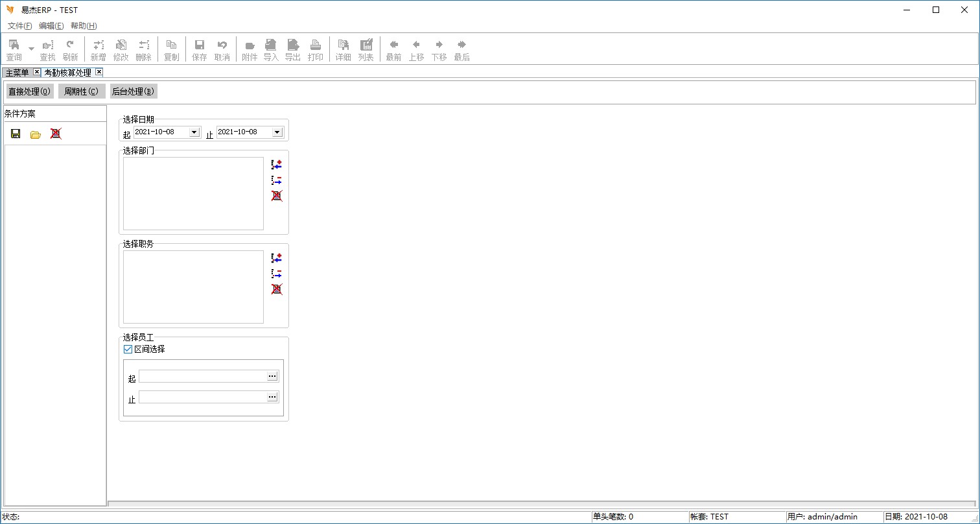The width and height of the screenshot is (980, 524).
Task: Open a saved scheme with the folder icon
Action: click(36, 134)
